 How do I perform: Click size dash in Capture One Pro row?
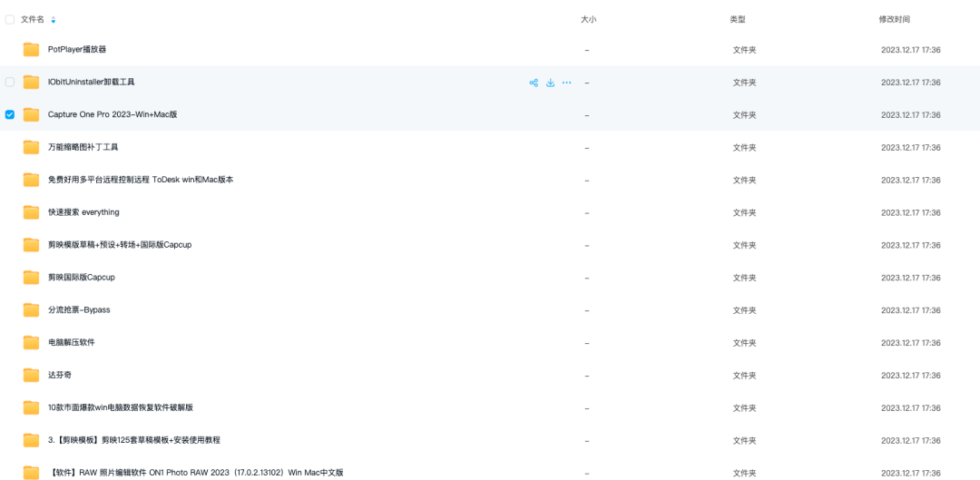pos(587,115)
